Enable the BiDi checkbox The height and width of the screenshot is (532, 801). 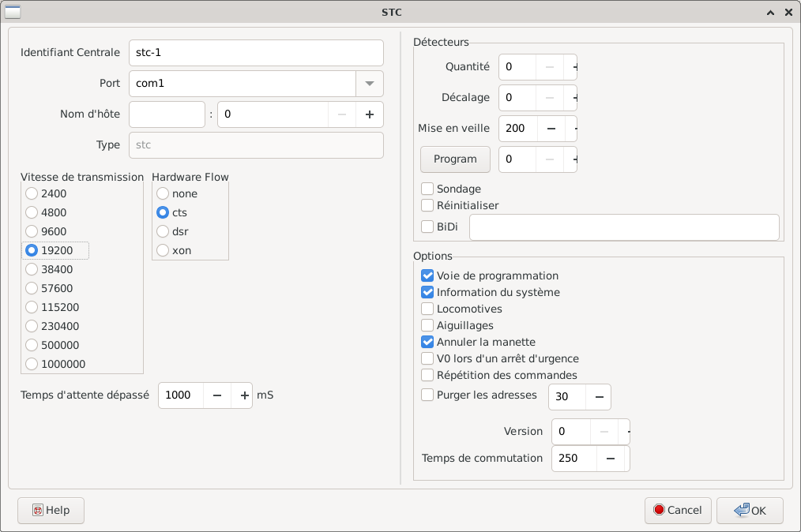pos(427,227)
